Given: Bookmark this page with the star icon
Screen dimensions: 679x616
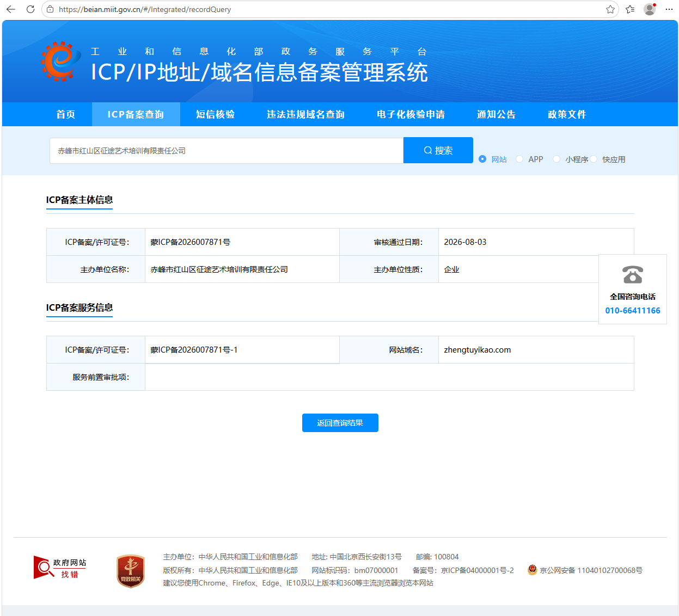Looking at the screenshot, I should pos(610,9).
